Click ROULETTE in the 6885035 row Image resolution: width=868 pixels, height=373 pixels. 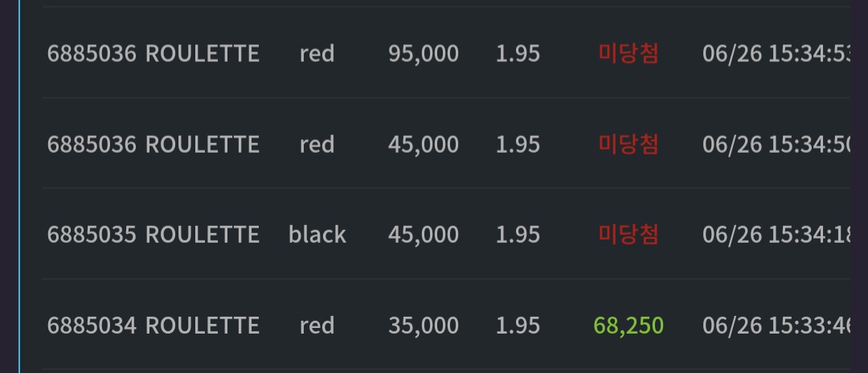[202, 234]
